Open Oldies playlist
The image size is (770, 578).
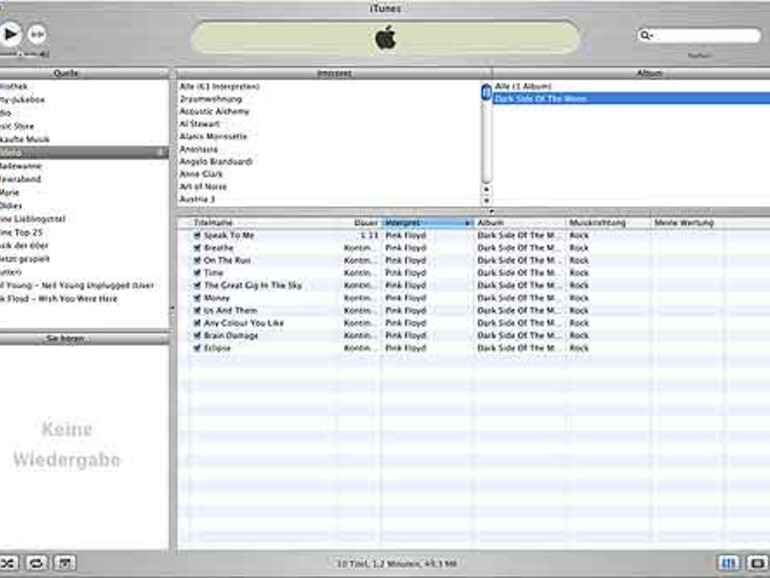11,206
